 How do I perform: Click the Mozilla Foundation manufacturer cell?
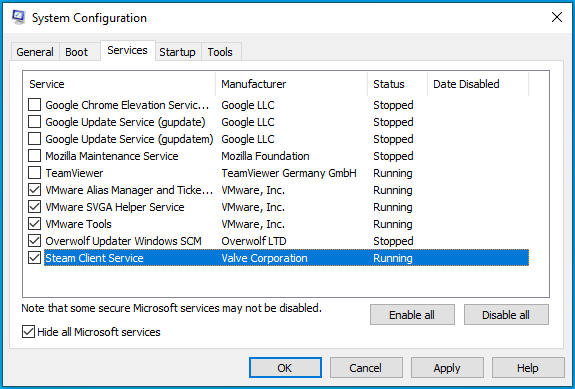[265, 156]
